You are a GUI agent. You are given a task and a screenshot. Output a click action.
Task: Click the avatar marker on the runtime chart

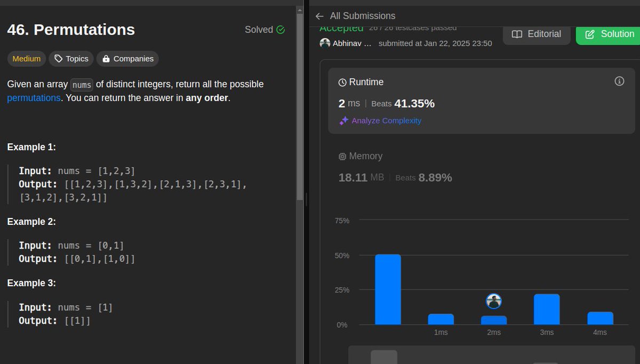(493, 301)
